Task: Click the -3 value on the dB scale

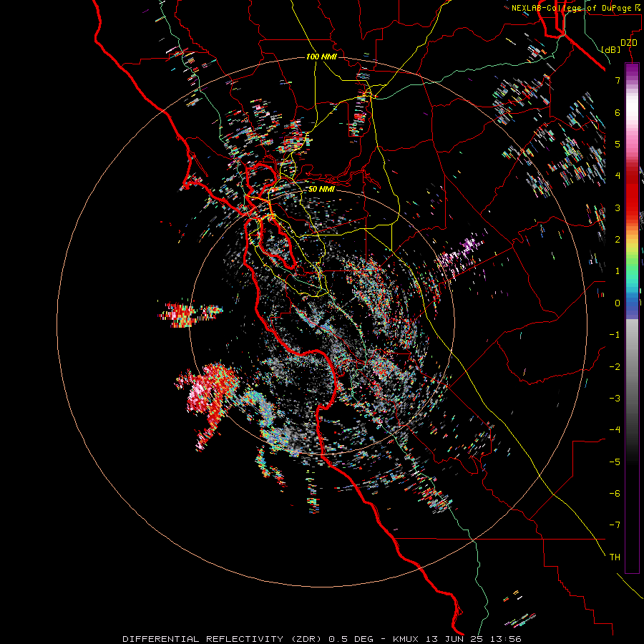Action: [x=615, y=399]
